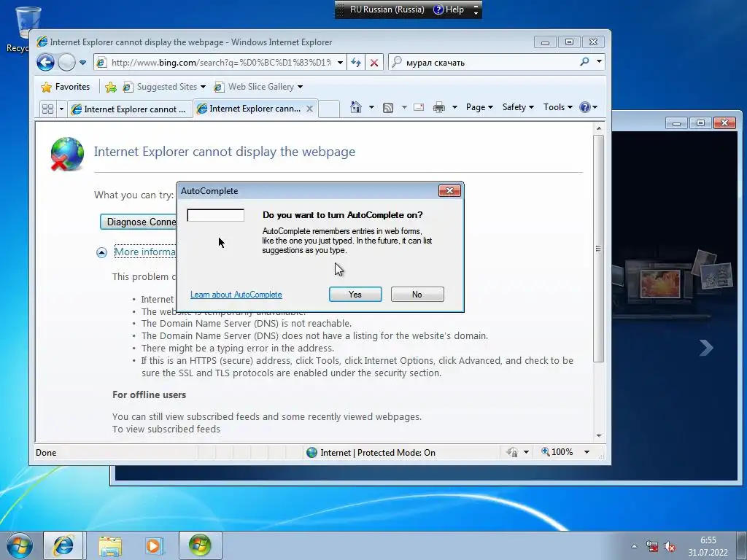Click the More information link
Viewport: 747px width, 560px height.
(x=145, y=252)
